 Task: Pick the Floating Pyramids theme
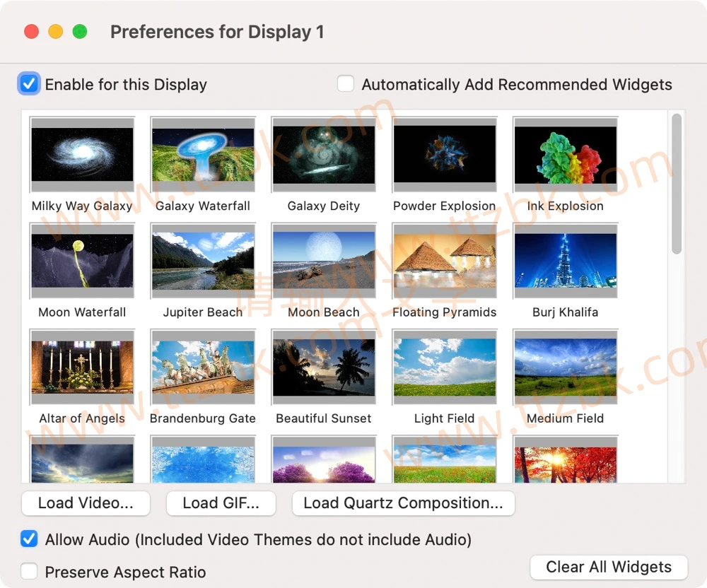click(445, 261)
